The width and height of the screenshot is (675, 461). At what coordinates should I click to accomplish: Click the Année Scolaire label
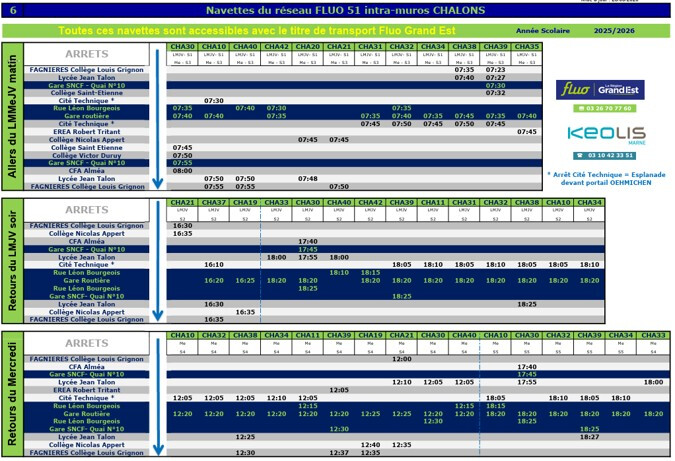[x=542, y=31]
